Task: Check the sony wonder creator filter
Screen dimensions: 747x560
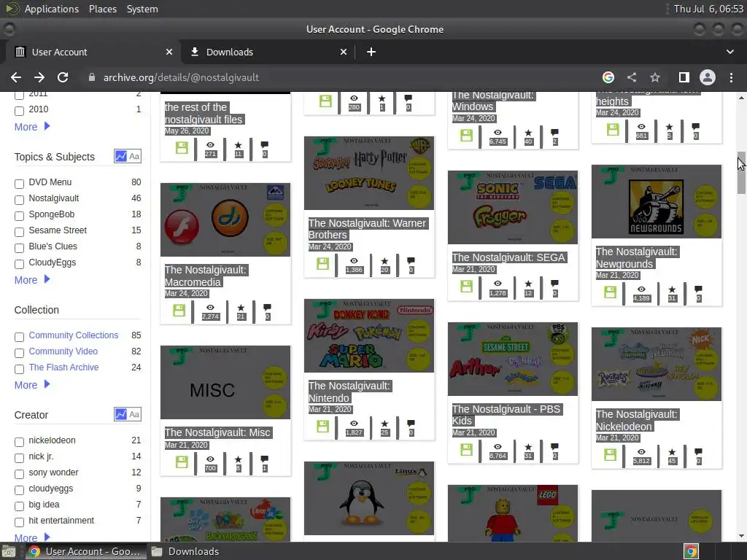Action: (19, 474)
